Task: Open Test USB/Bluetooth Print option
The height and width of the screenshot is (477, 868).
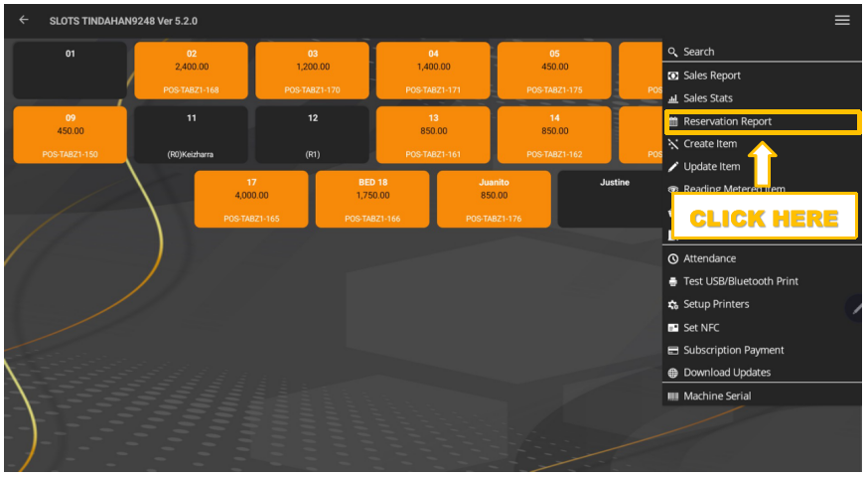Action: pos(740,281)
